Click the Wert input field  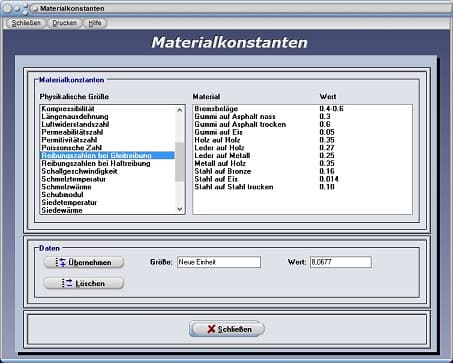click(x=341, y=262)
